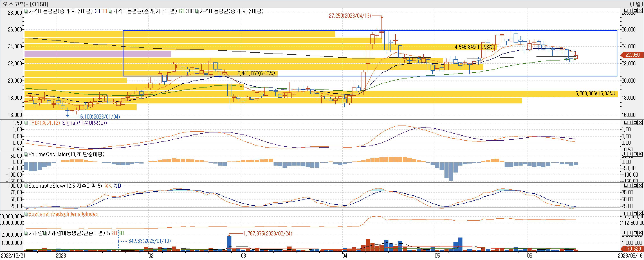The image size is (644, 260).
Task: Maximize the StochasticSlow indicator panel
Action: pyautogui.click(x=635, y=186)
